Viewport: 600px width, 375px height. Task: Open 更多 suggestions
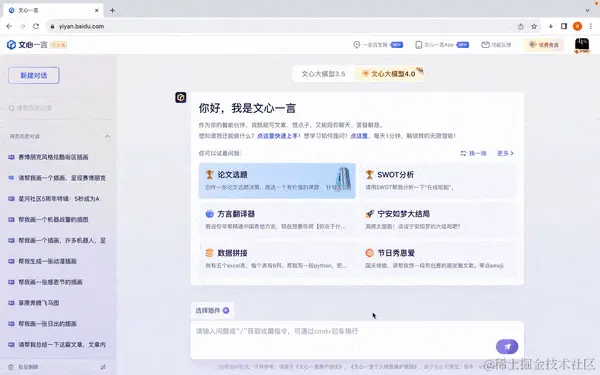coord(505,153)
